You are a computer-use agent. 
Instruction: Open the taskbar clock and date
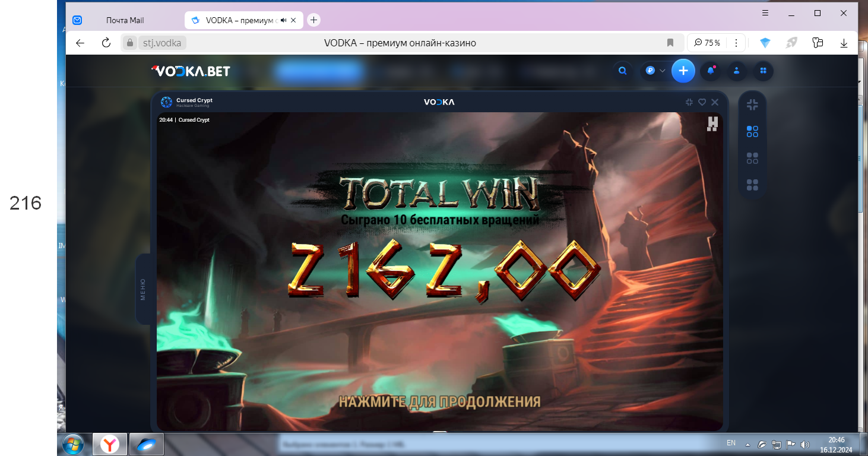pos(836,444)
